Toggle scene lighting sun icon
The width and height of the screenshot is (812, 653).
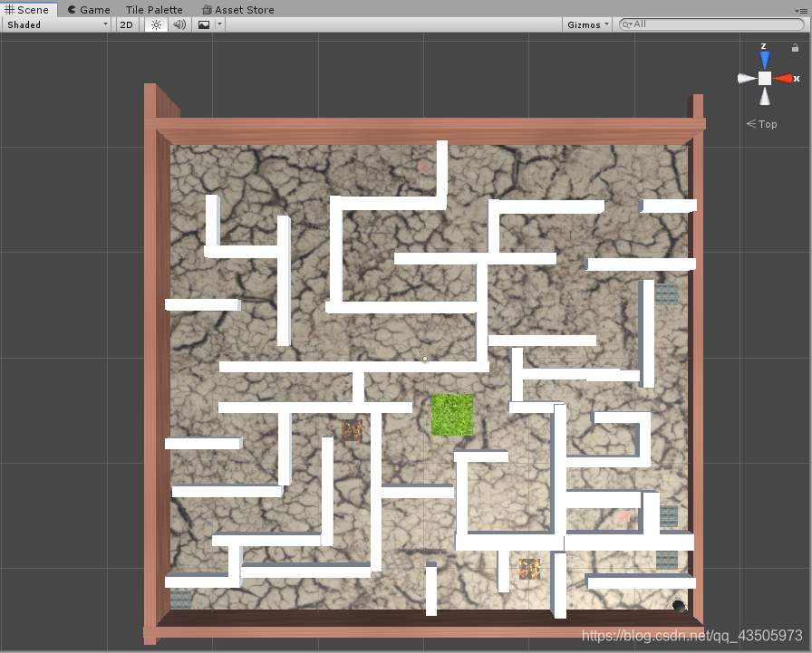156,24
